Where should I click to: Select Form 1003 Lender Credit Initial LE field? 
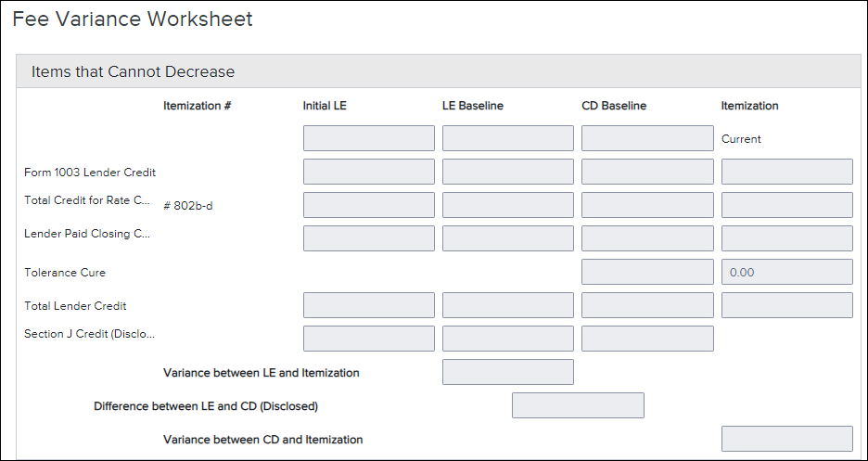pyautogui.click(x=369, y=172)
